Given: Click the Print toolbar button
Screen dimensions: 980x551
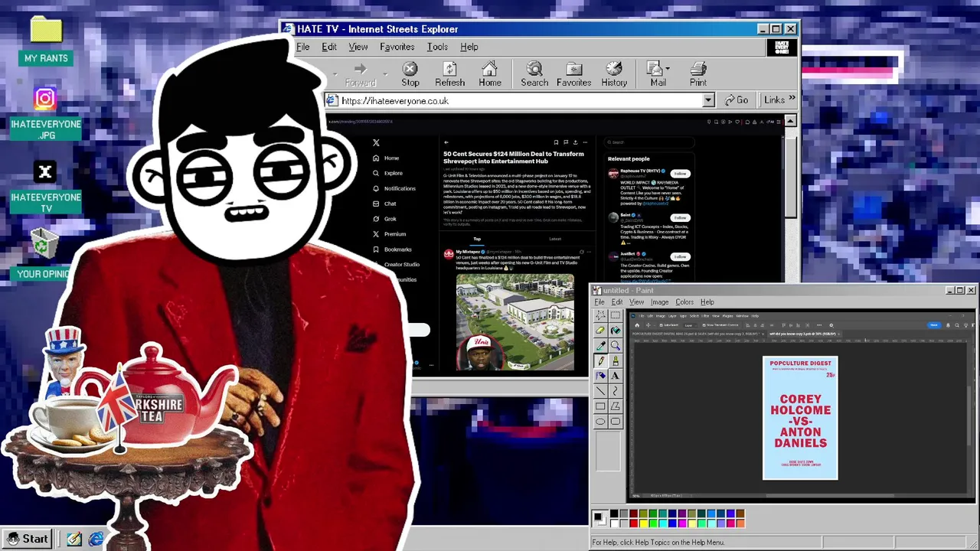Looking at the screenshot, I should pos(697,74).
